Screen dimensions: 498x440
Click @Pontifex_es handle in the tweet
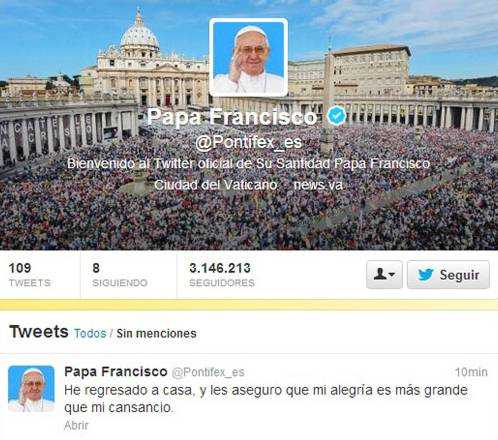[208, 372]
